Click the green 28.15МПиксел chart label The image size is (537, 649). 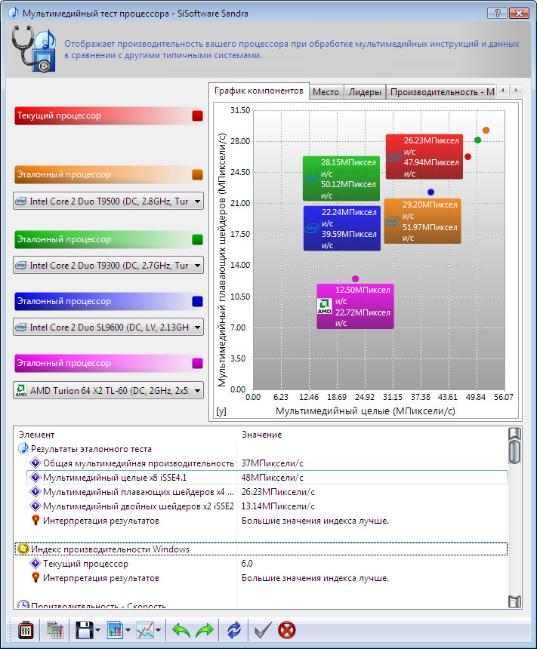(342, 178)
